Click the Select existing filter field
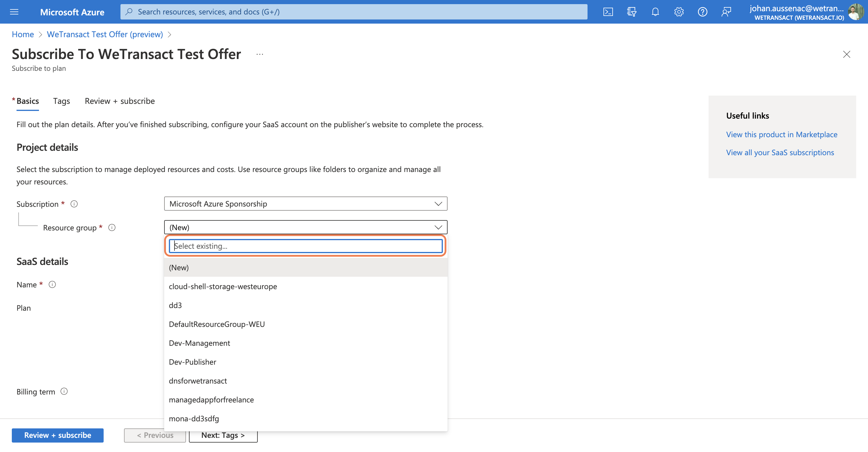This screenshot has height=452, width=868. (x=306, y=246)
